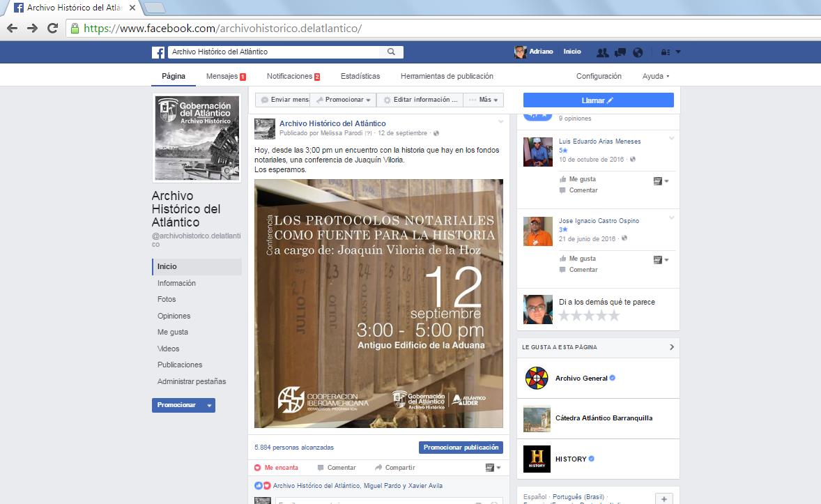Open Fotos in left sidebar

(167, 299)
